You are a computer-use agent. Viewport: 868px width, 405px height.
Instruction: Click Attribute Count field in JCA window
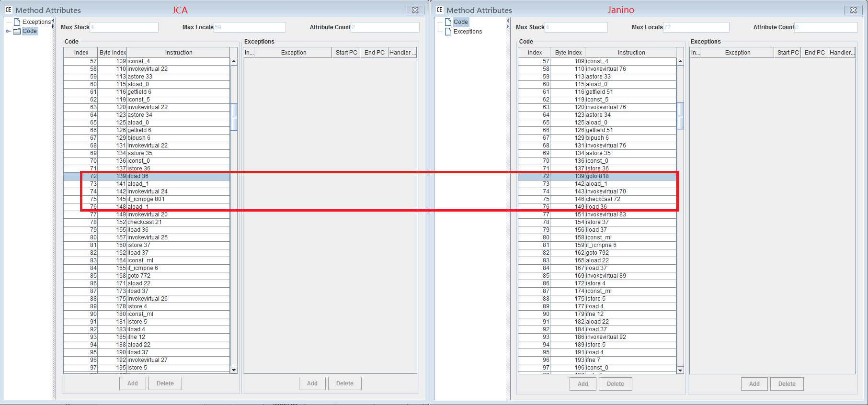click(385, 27)
